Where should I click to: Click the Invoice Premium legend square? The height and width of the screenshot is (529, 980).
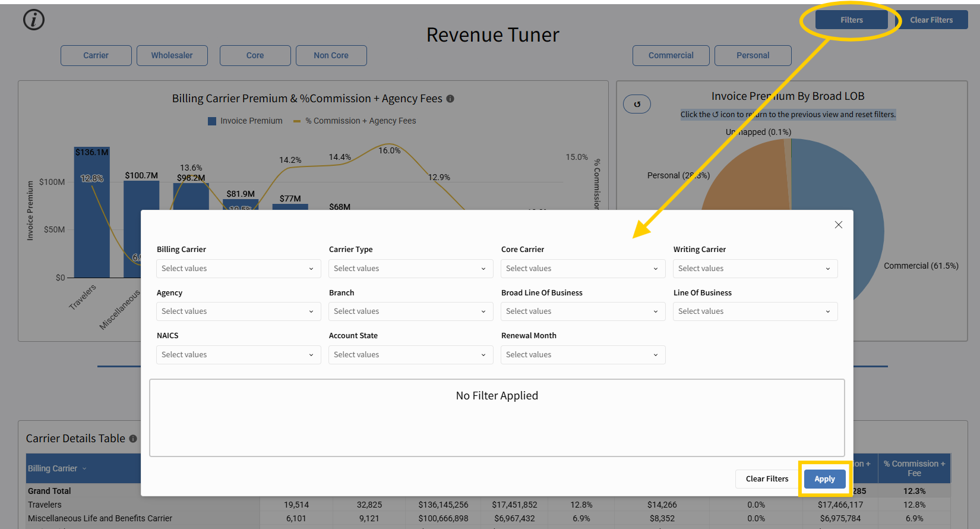tap(212, 121)
